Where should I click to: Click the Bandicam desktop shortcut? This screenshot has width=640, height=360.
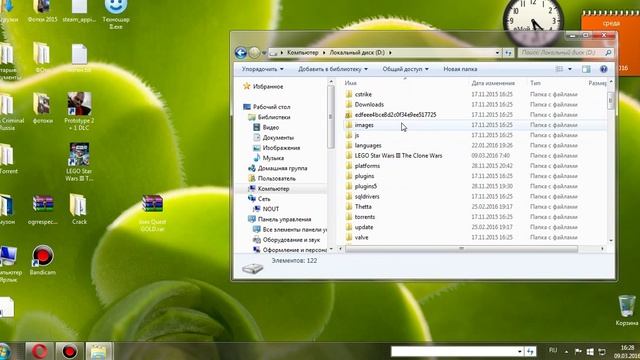click(x=42, y=260)
